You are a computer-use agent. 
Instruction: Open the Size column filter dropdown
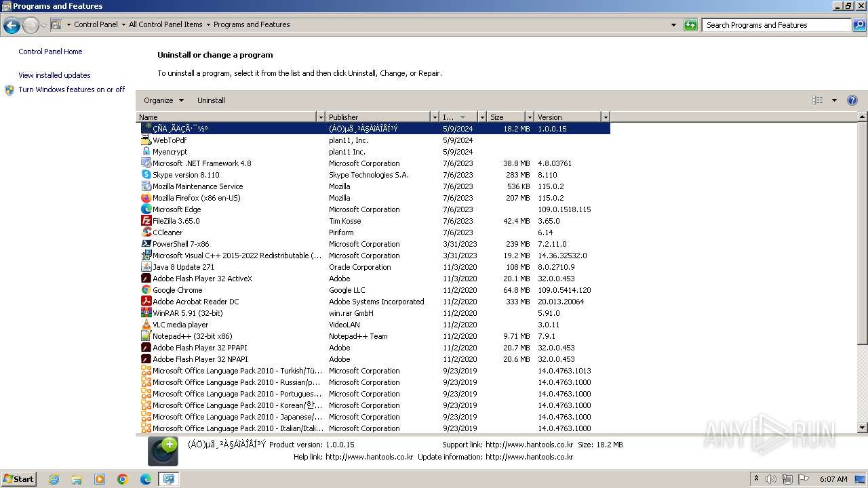pyautogui.click(x=530, y=117)
